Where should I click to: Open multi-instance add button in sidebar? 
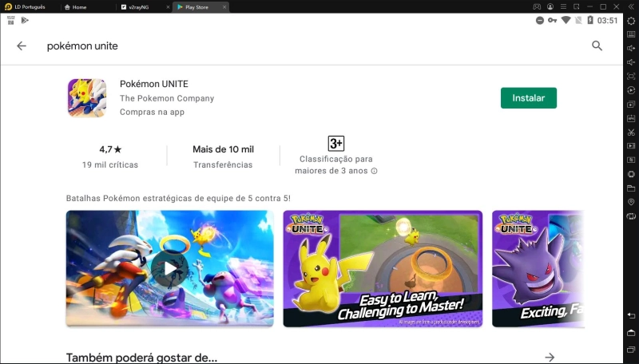point(631,105)
